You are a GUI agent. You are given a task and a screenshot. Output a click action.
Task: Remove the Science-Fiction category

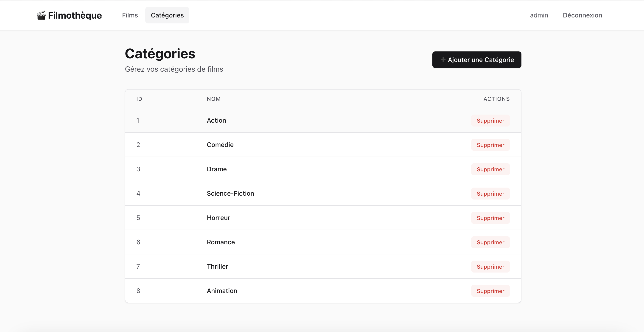point(490,194)
